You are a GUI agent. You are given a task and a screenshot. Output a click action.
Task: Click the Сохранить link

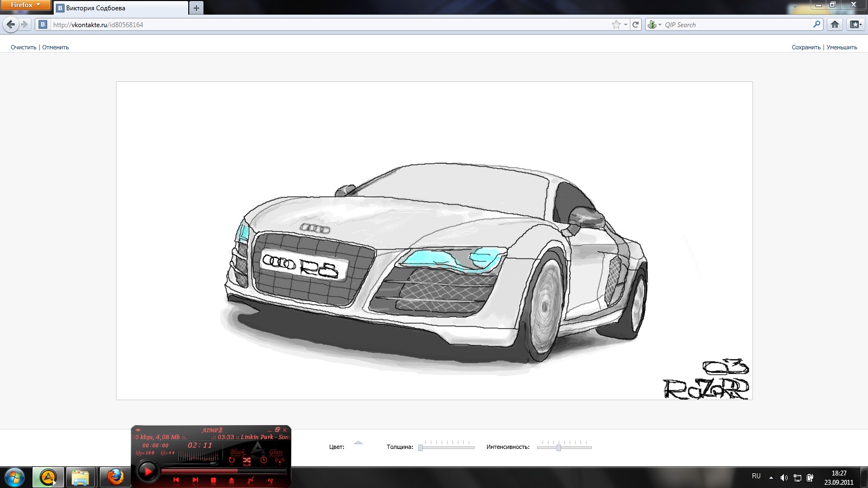(x=806, y=47)
